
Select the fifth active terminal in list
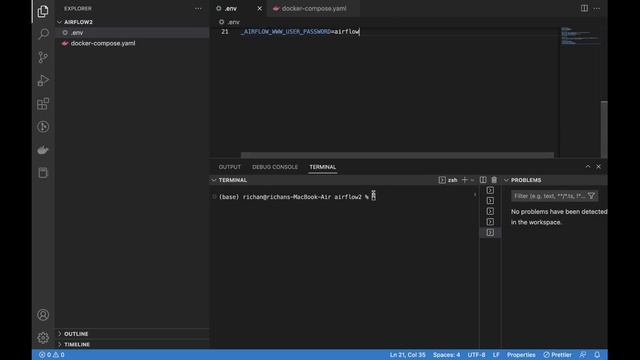point(490,233)
